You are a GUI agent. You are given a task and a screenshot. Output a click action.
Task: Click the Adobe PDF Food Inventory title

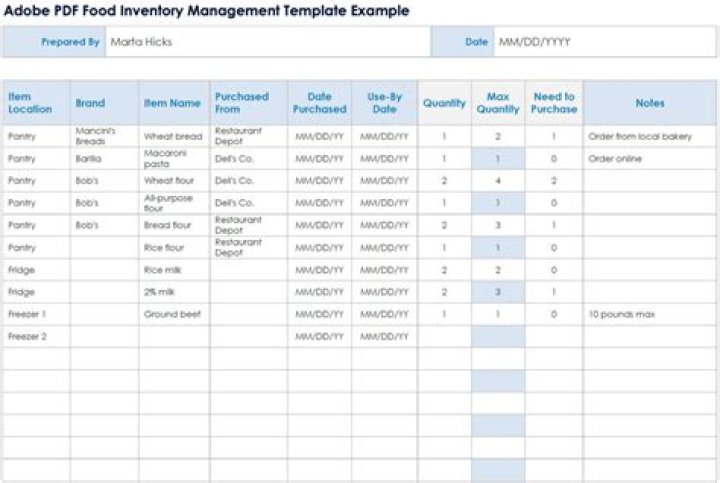[206, 10]
